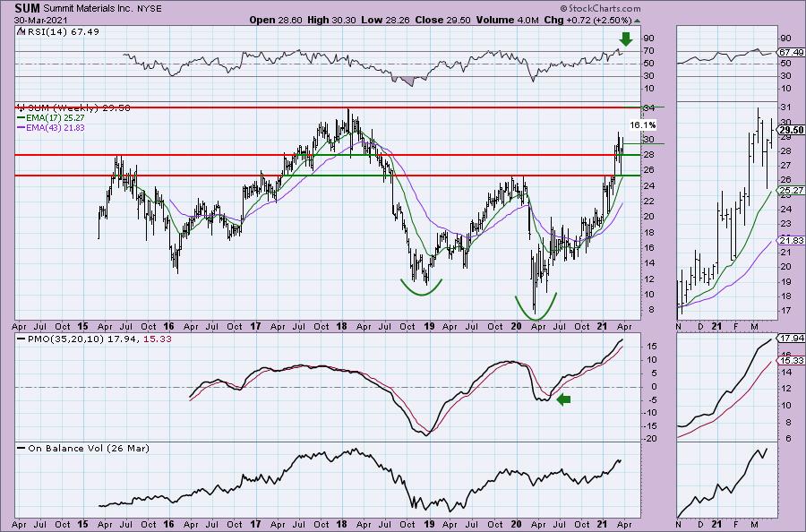Click the boxed 29.50 last price tag
The image size is (806, 532).
793,131
